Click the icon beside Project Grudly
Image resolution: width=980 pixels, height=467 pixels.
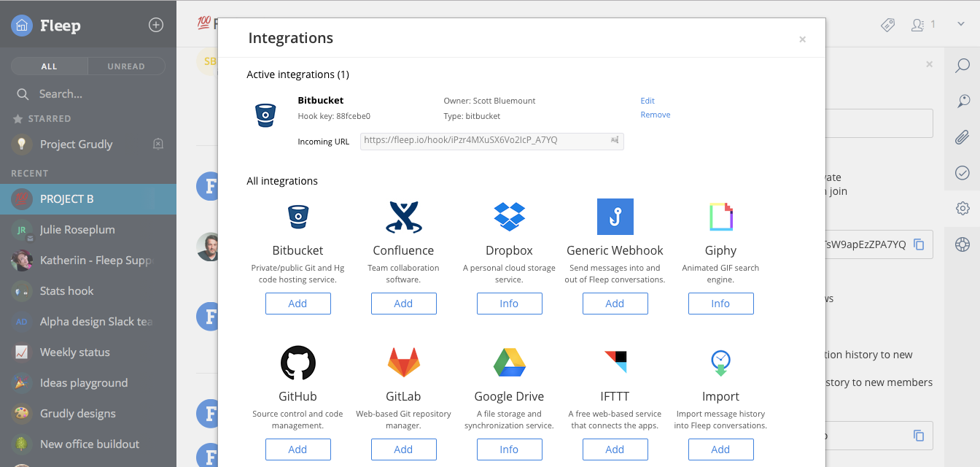pyautogui.click(x=158, y=144)
